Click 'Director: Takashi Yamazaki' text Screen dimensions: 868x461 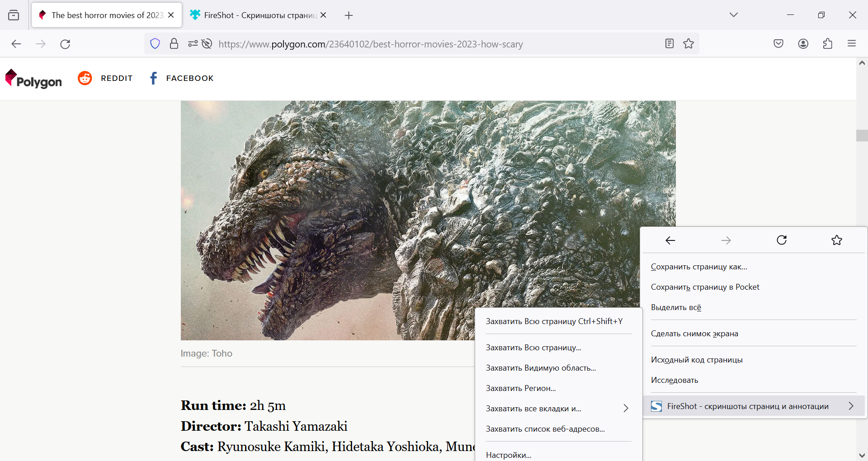coord(264,426)
